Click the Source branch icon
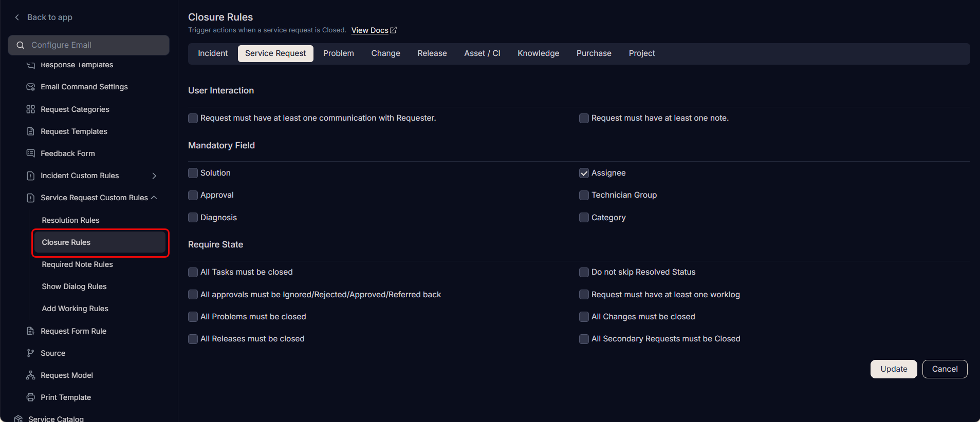This screenshot has height=422, width=980. [31, 353]
